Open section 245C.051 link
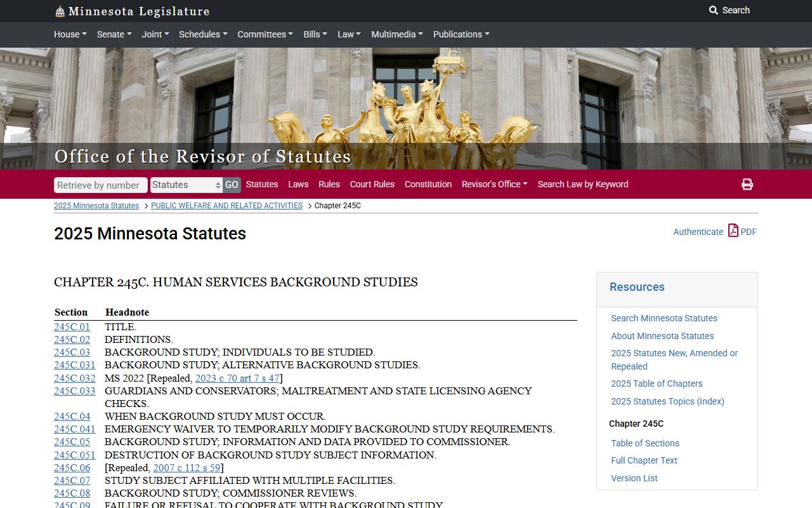The width and height of the screenshot is (812, 508). pyautogui.click(x=74, y=455)
